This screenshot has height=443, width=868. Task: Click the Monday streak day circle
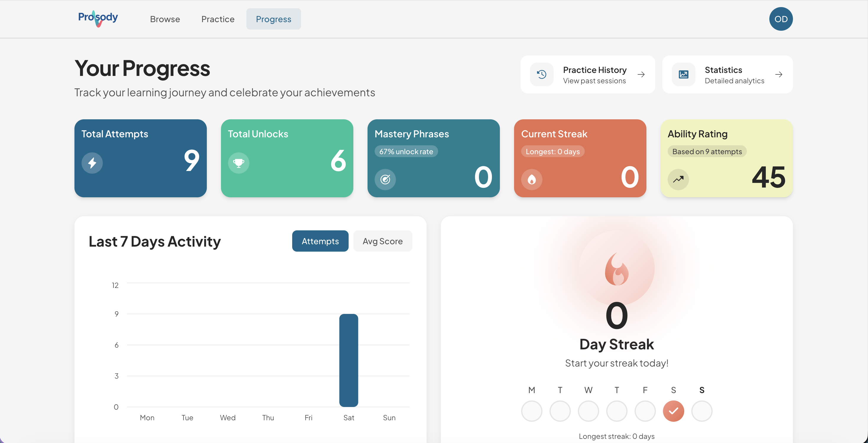pos(531,411)
